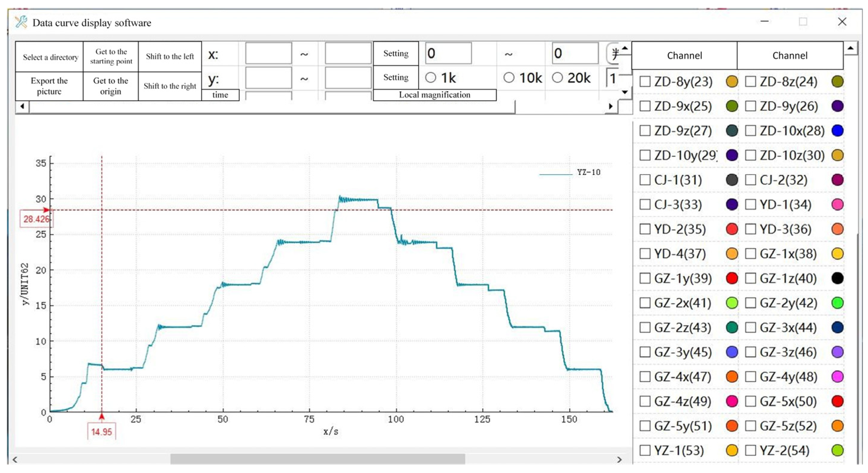Enable the ZD-8y(23) channel checkbox
This screenshot has height=473, width=868.
[645, 82]
